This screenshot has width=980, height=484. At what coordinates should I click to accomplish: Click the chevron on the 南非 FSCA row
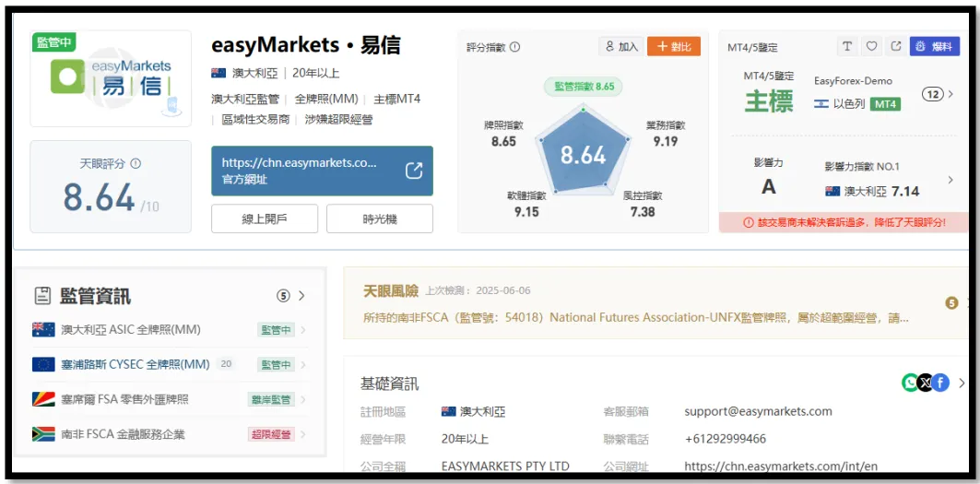click(x=303, y=434)
